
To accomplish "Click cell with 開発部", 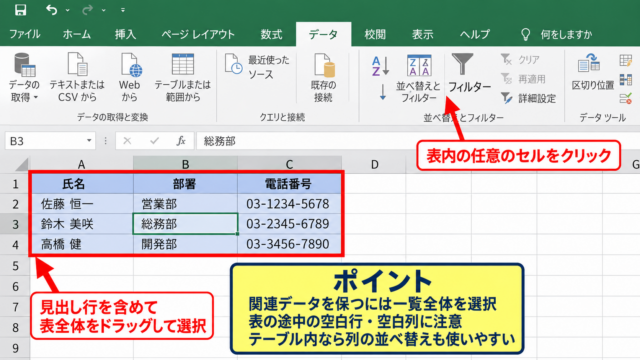I will (185, 244).
